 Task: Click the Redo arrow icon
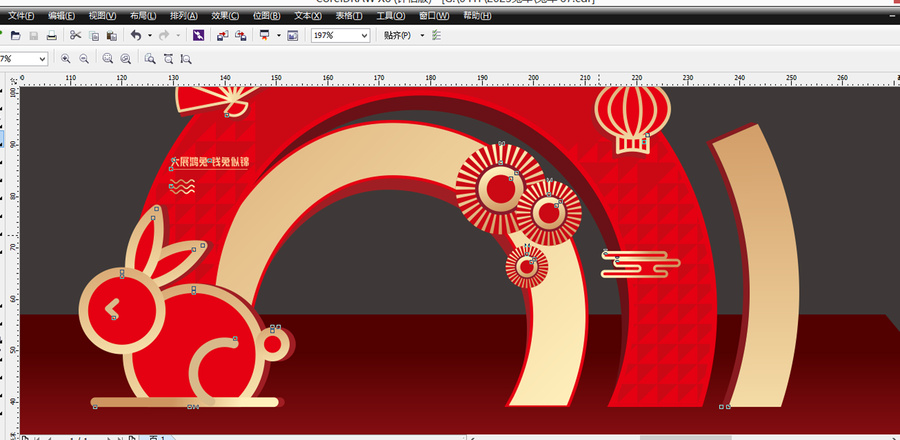click(x=164, y=36)
